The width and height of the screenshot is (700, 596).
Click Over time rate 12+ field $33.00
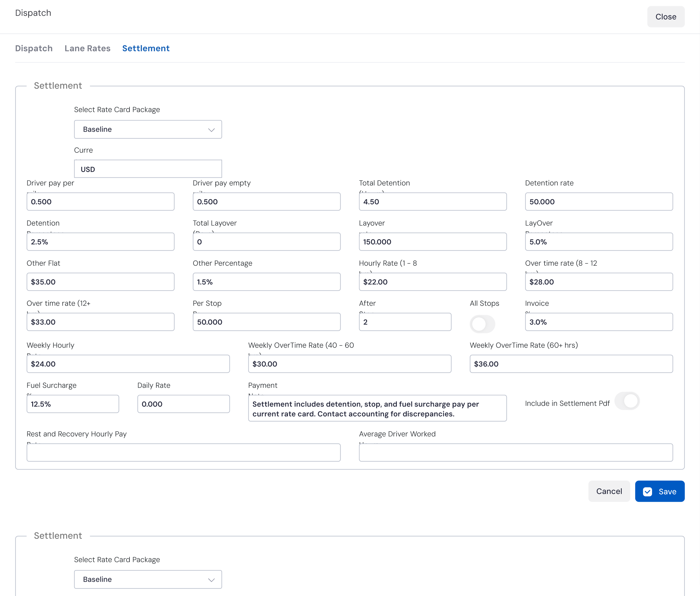100,322
